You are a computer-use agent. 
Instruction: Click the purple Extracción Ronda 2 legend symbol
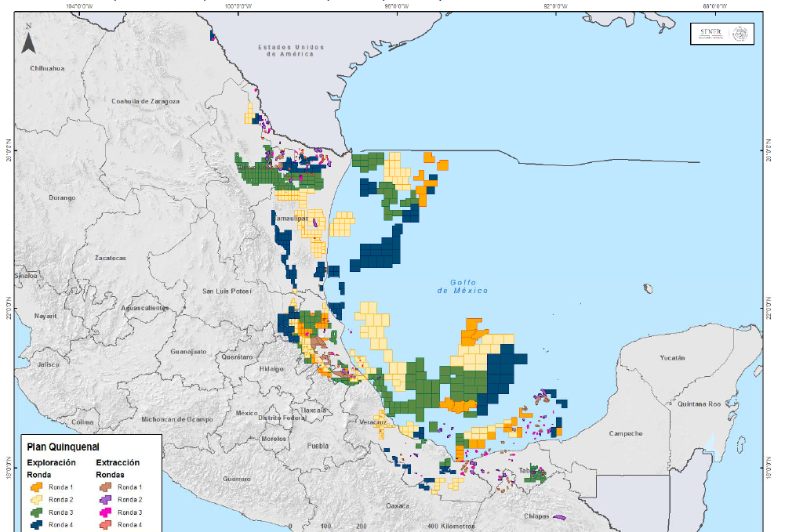(104, 499)
